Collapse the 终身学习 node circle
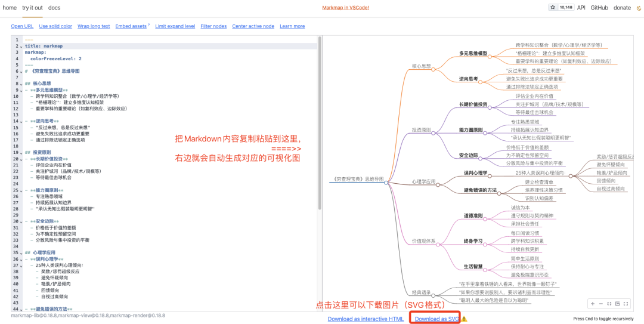644x324 pixels. 485,245
